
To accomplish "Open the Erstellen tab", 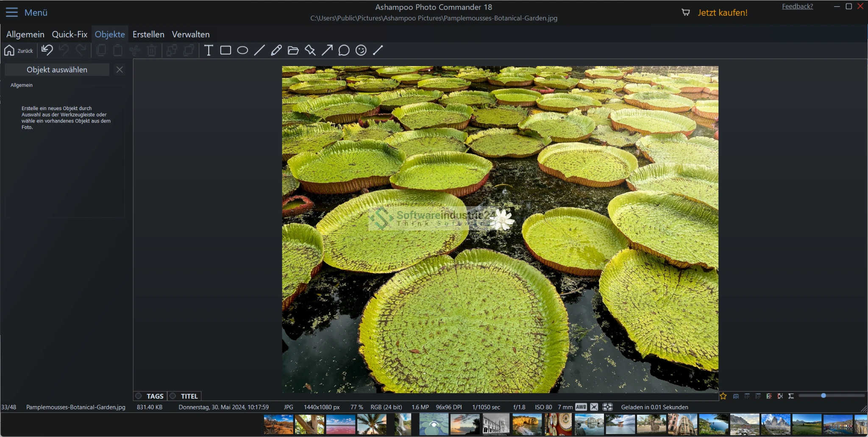I will coord(148,34).
